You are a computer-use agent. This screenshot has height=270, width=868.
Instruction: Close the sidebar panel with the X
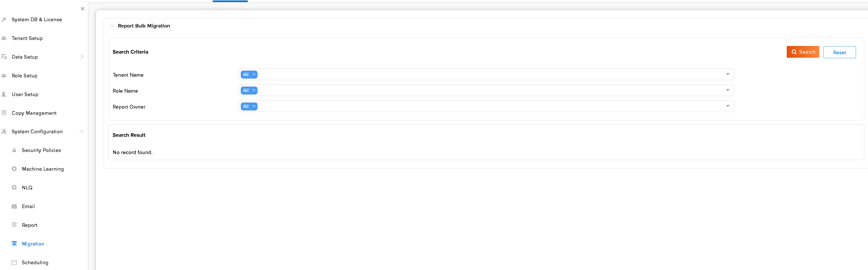(x=83, y=9)
